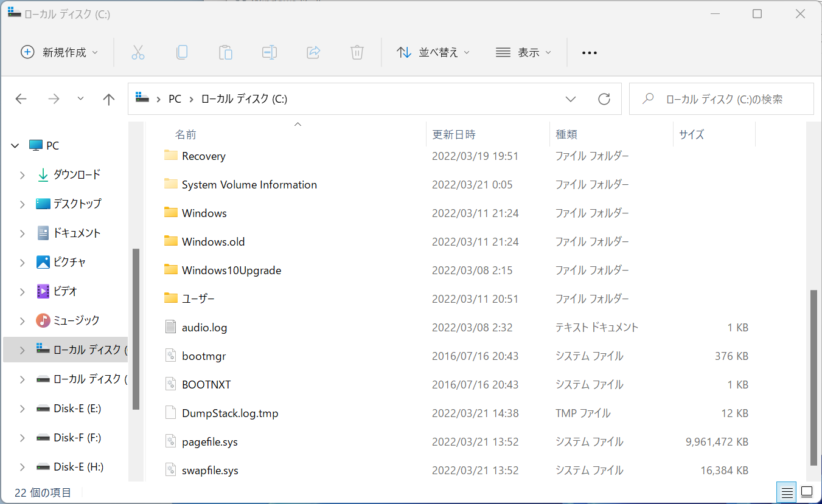Switch to large thumbnails view icon
Image resolution: width=822 pixels, height=504 pixels.
(x=807, y=492)
